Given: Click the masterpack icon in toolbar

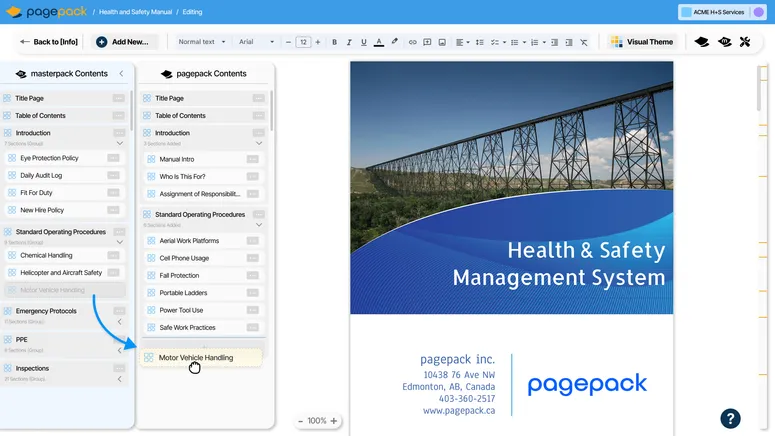Looking at the screenshot, I should 725,42.
